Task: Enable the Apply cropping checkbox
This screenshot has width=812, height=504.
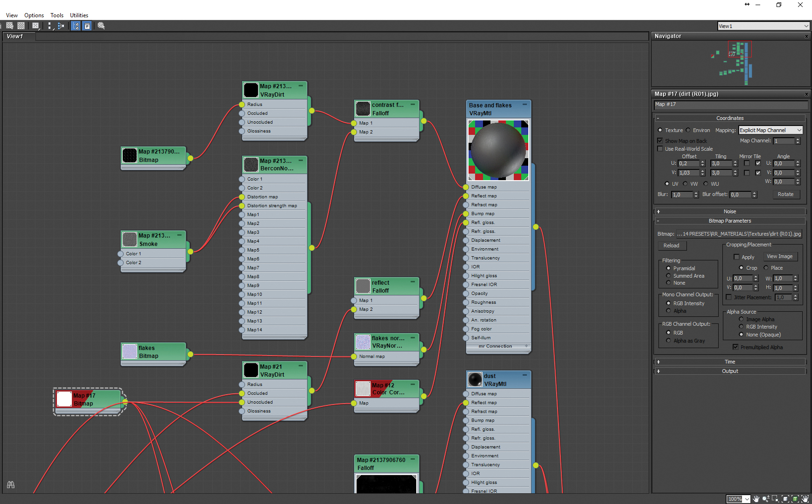Action: click(736, 257)
